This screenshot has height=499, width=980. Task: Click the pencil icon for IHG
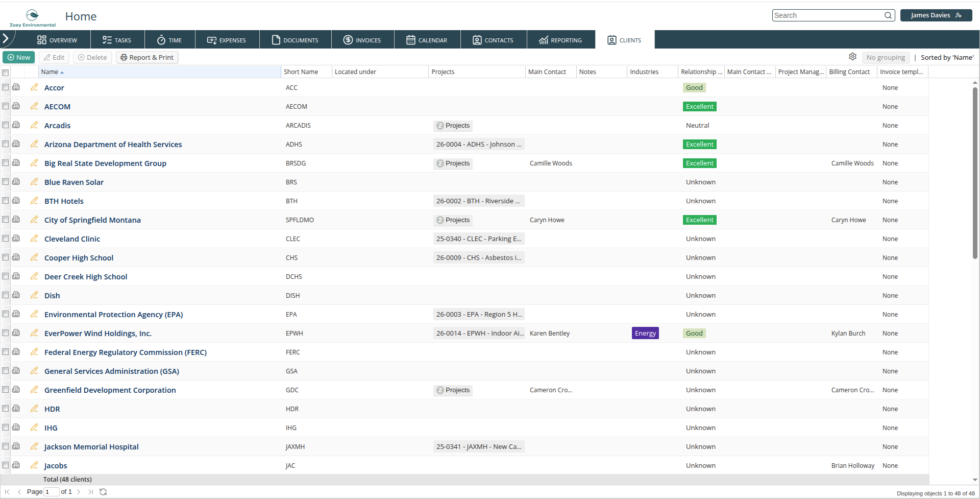(34, 427)
